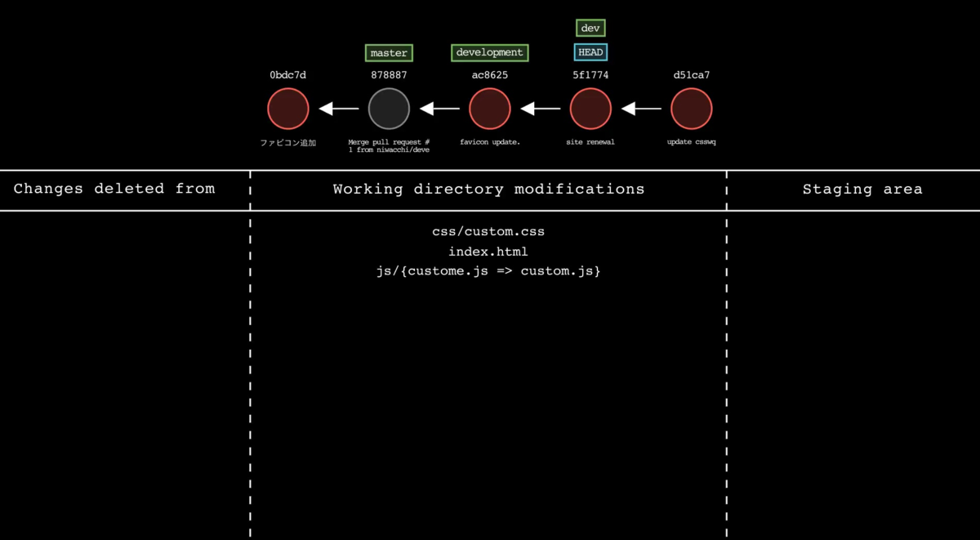The image size is (980, 540).
Task: Expand the development branch label
Action: pos(489,52)
